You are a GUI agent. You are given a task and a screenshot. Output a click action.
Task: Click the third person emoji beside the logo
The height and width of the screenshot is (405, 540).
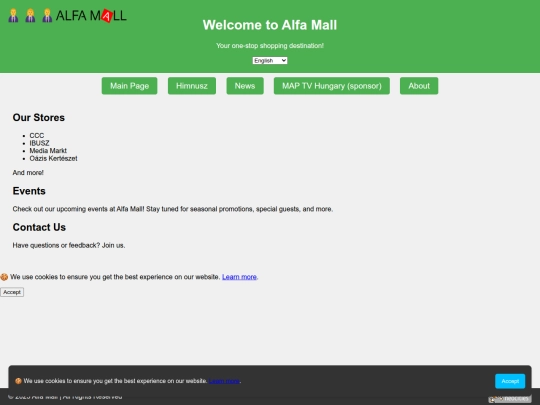[47, 16]
